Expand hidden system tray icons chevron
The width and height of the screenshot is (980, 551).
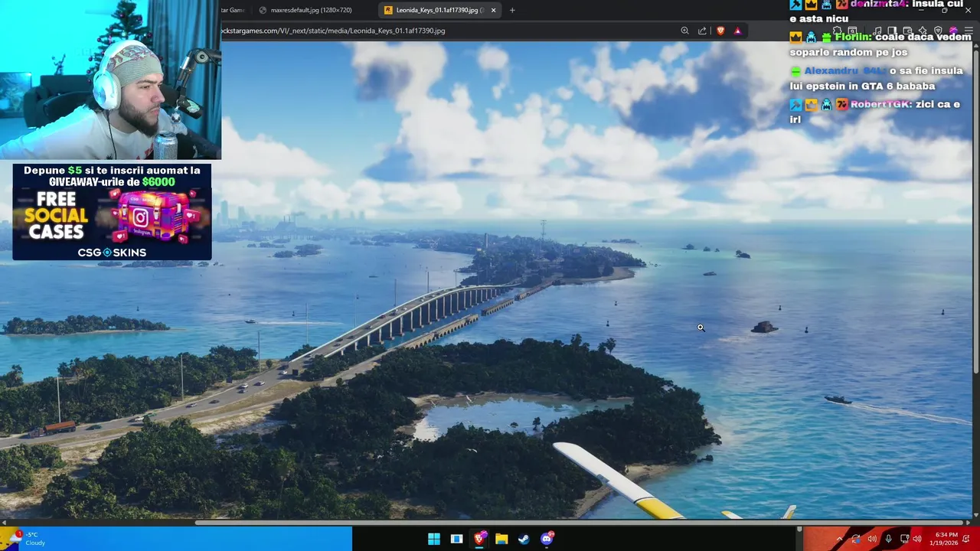[839, 539]
